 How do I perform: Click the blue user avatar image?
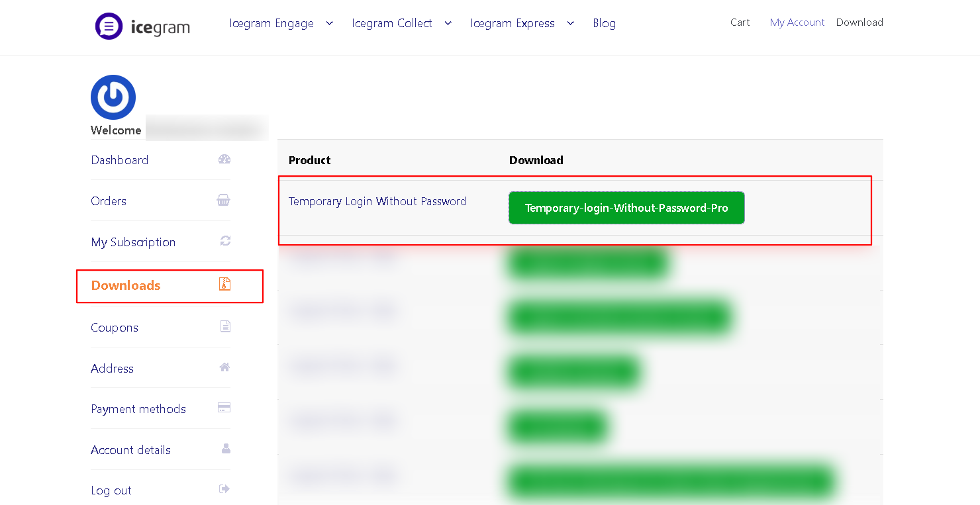113,97
